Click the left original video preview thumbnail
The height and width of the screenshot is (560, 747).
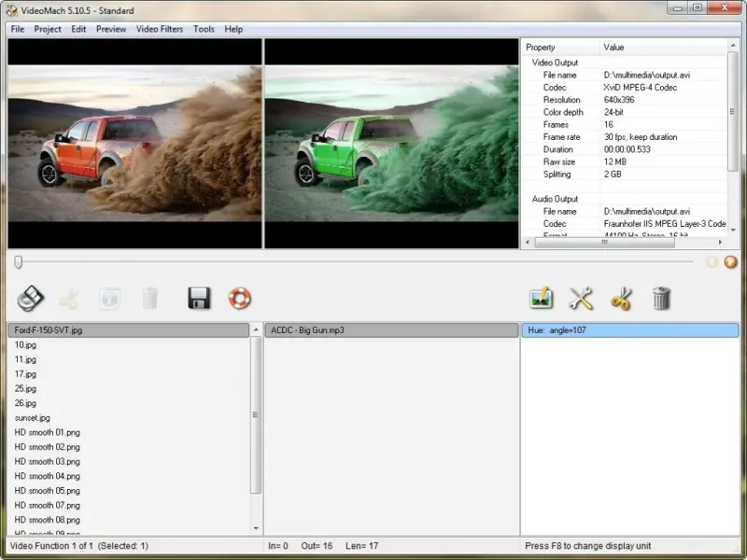[x=134, y=143]
